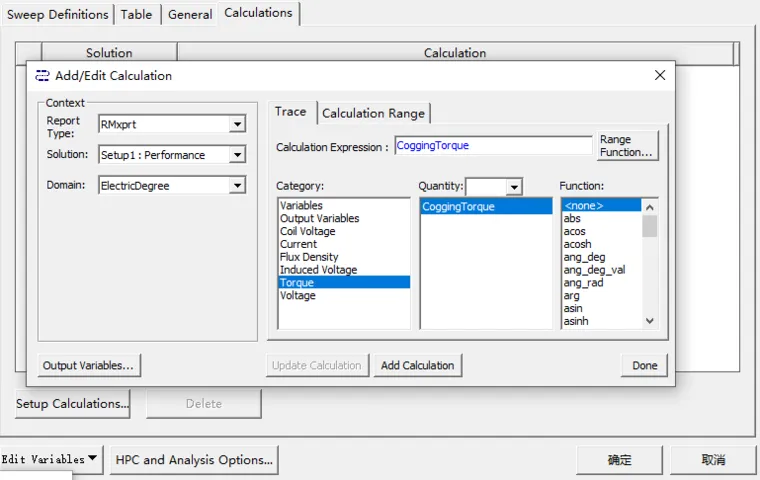
Task: Select the acosh function
Action: point(602,244)
